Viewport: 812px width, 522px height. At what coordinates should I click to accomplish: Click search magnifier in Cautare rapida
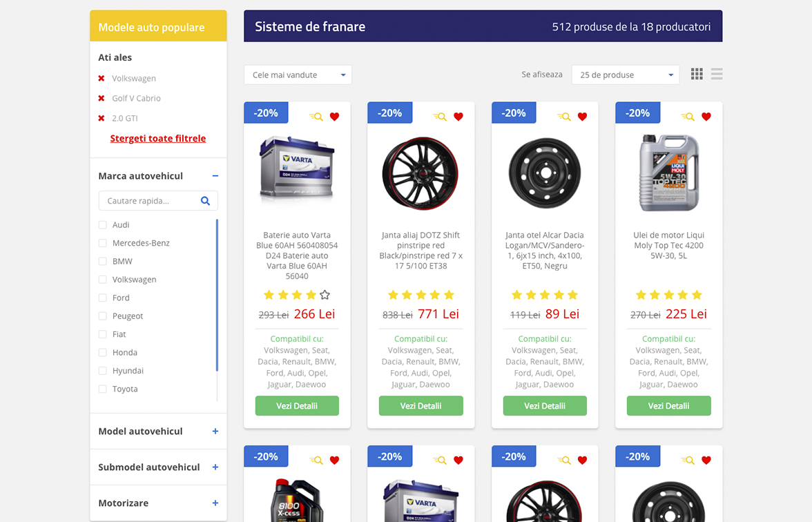205,201
